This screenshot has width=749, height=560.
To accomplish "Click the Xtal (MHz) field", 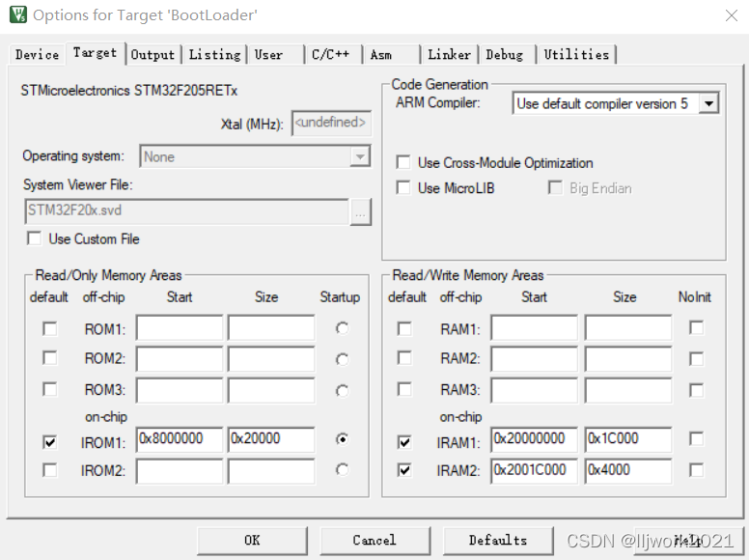I will [x=331, y=124].
